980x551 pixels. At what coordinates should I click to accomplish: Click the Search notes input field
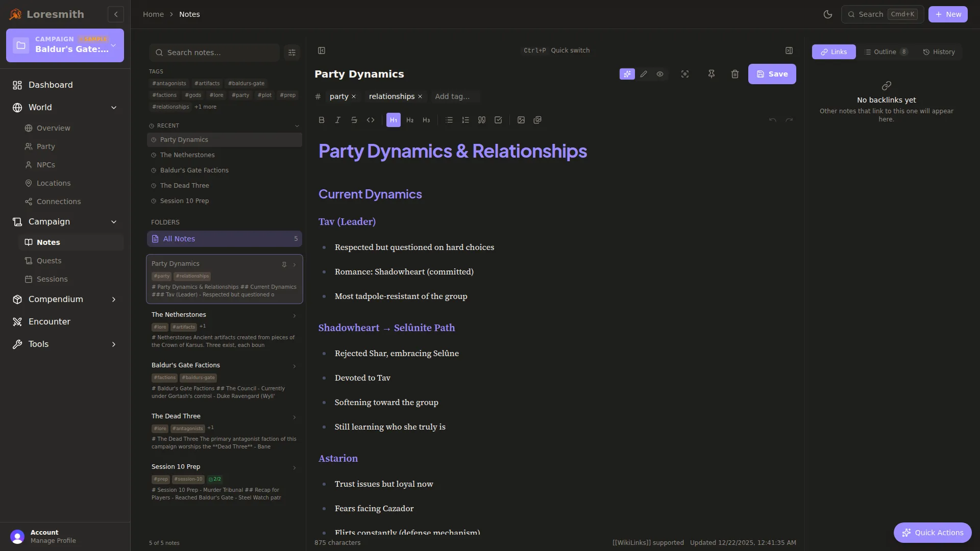pos(219,53)
